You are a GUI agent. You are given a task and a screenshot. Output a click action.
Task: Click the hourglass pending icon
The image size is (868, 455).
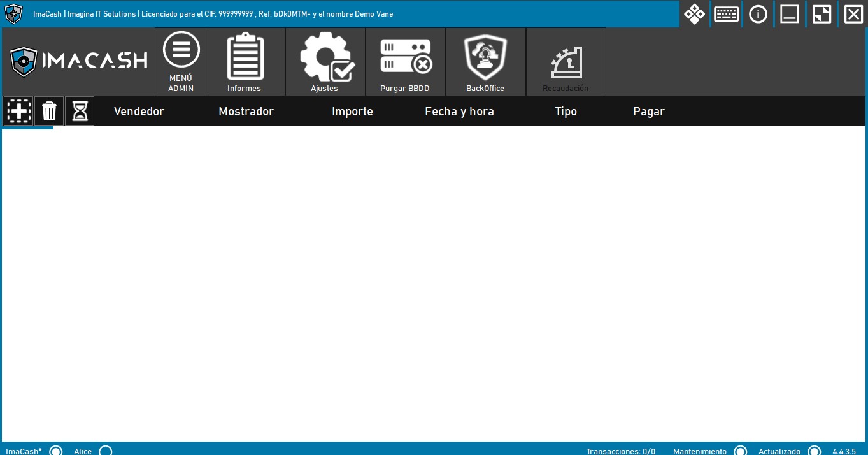[x=80, y=112]
